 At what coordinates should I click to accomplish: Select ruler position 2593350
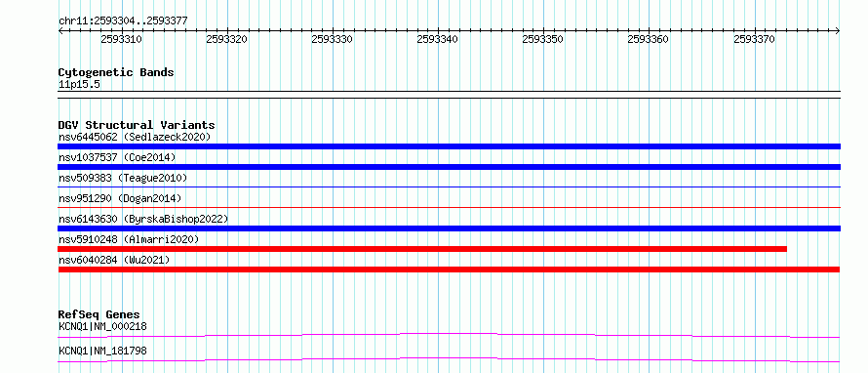tap(543, 39)
